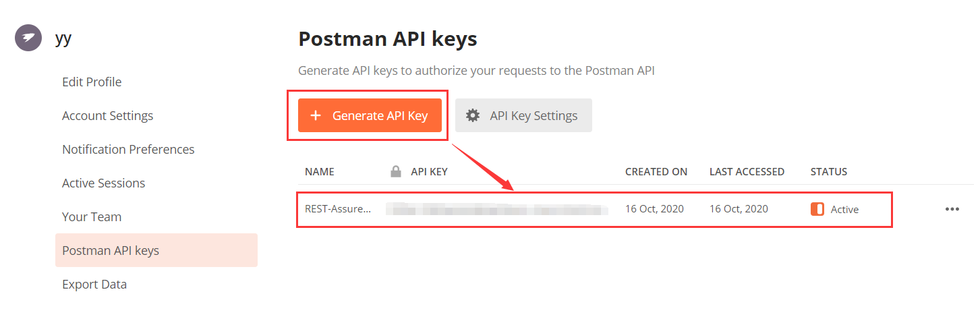Click the LAST ACCESSED column header

(x=747, y=171)
